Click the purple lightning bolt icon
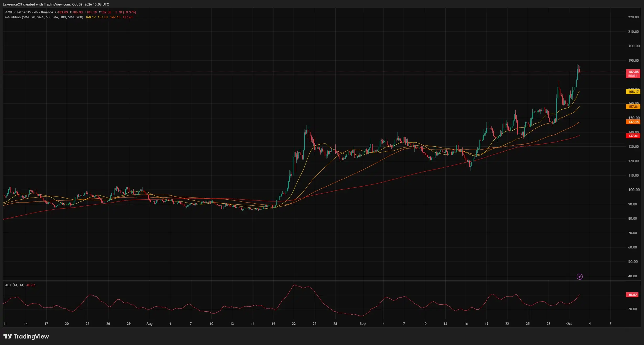This screenshot has height=345, width=644. 580,277
